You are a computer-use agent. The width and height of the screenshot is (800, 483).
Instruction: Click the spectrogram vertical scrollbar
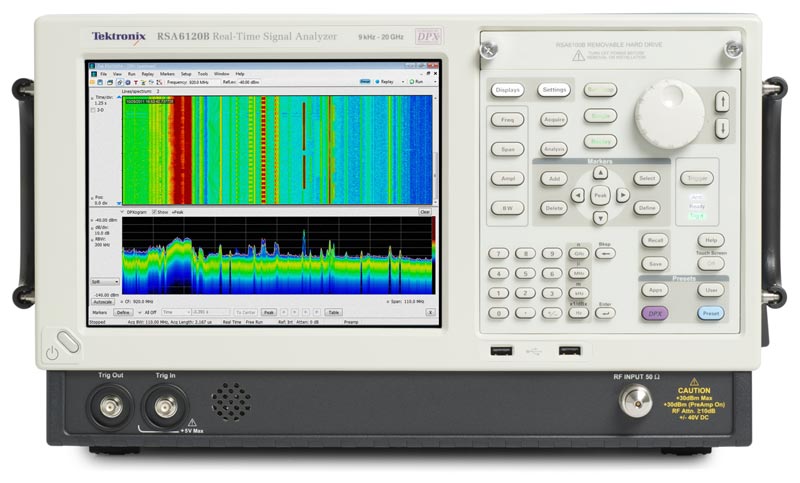435,149
